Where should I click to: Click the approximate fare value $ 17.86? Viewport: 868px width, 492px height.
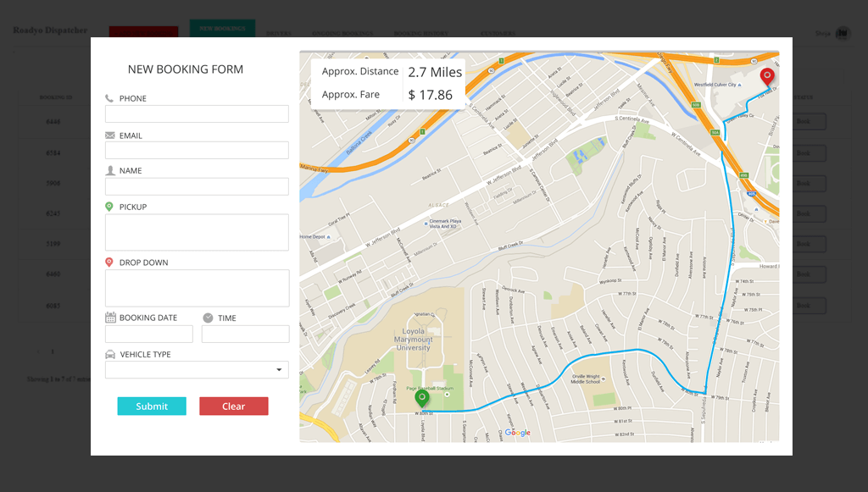[430, 95]
